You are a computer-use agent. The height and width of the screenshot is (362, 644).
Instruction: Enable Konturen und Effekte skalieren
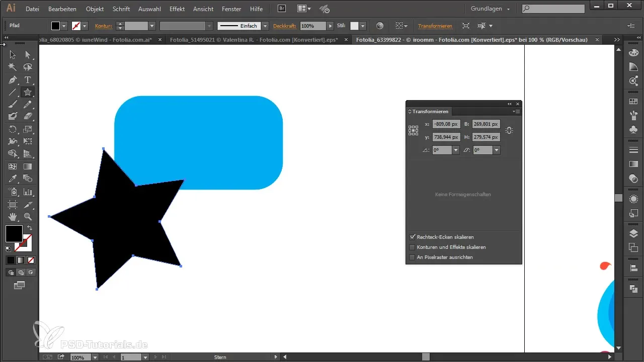click(413, 247)
